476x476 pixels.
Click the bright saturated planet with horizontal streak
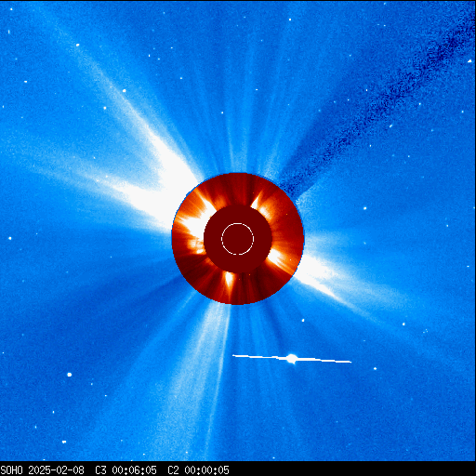tap(291, 359)
